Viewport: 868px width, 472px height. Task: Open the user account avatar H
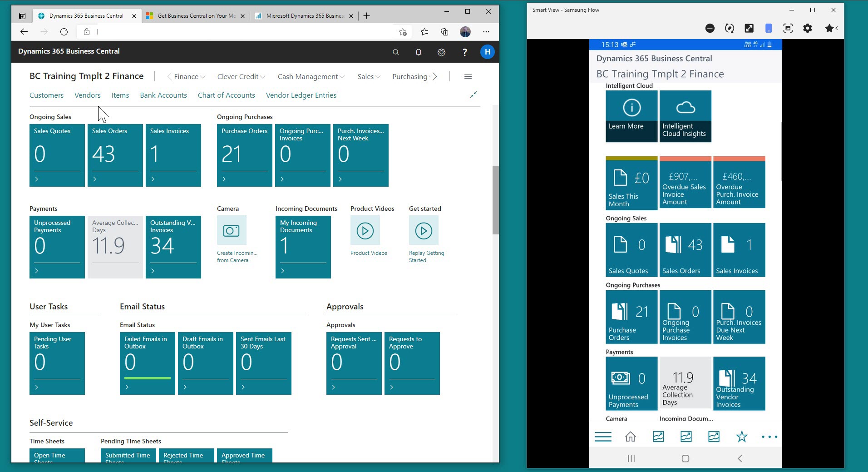[x=487, y=52]
